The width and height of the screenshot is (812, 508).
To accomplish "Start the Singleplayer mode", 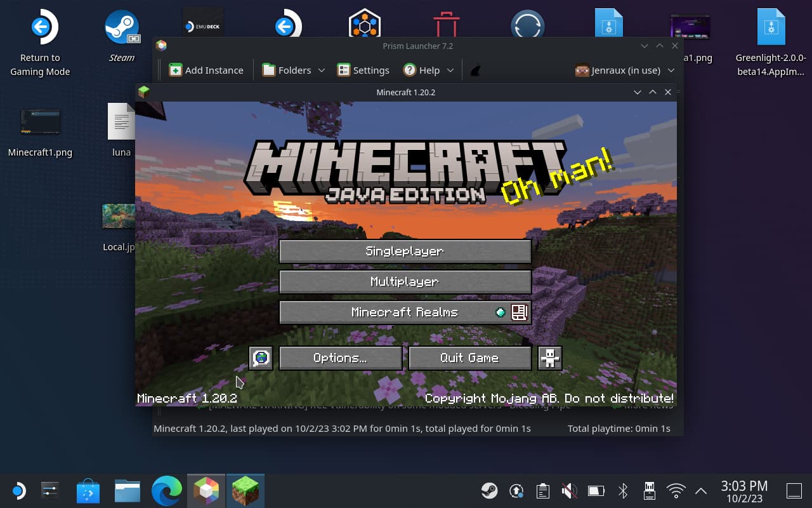I will [405, 251].
